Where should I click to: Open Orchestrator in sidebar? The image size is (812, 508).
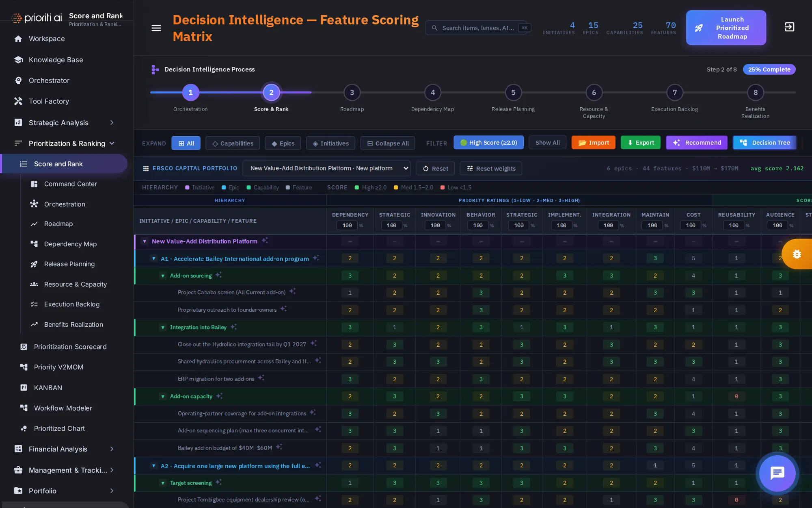pos(49,80)
